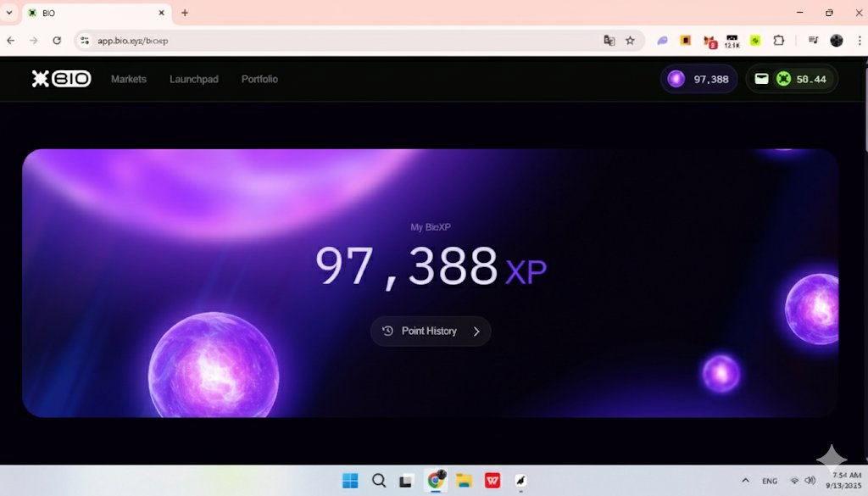
Task: Open File Explorer from the taskbar
Action: (464, 481)
